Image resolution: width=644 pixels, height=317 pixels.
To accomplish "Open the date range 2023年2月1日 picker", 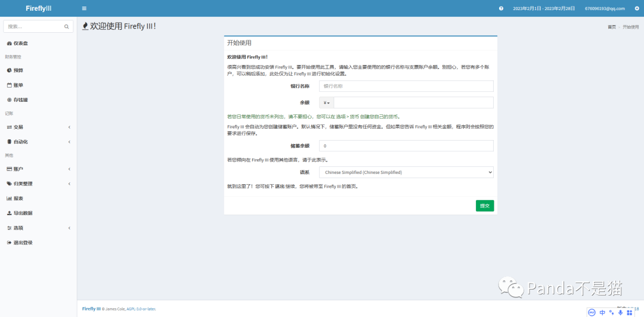I will pos(544,8).
